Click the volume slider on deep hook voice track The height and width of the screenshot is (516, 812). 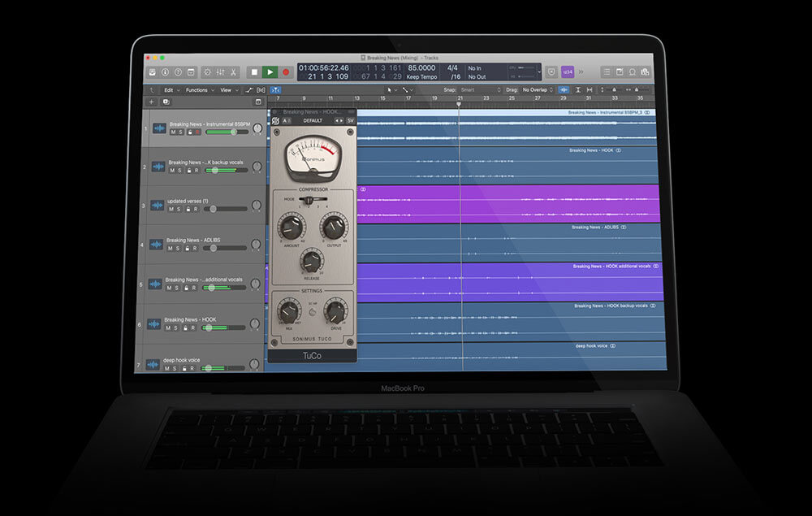coord(222,368)
